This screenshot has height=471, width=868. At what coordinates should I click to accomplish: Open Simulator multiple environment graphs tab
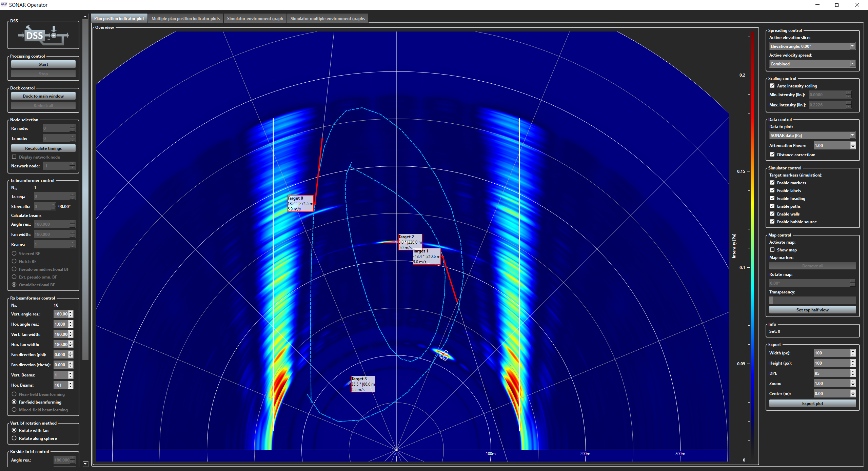[x=328, y=18]
